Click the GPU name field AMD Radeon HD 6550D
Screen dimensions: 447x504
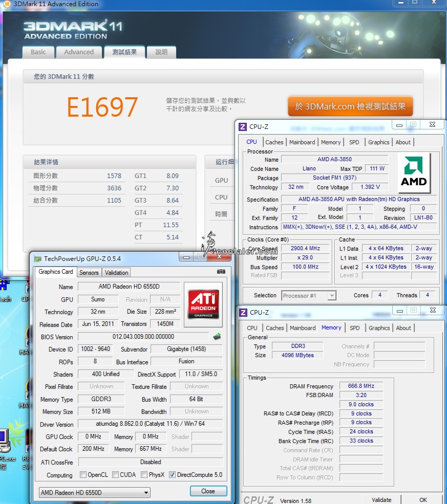point(129,287)
